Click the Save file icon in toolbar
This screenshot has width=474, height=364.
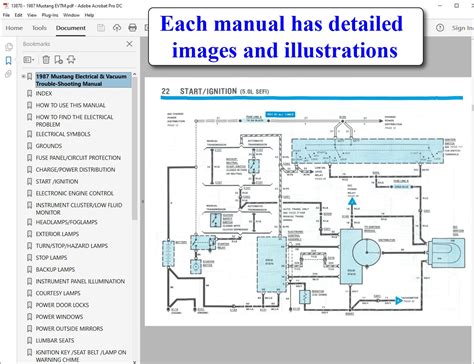point(101,28)
